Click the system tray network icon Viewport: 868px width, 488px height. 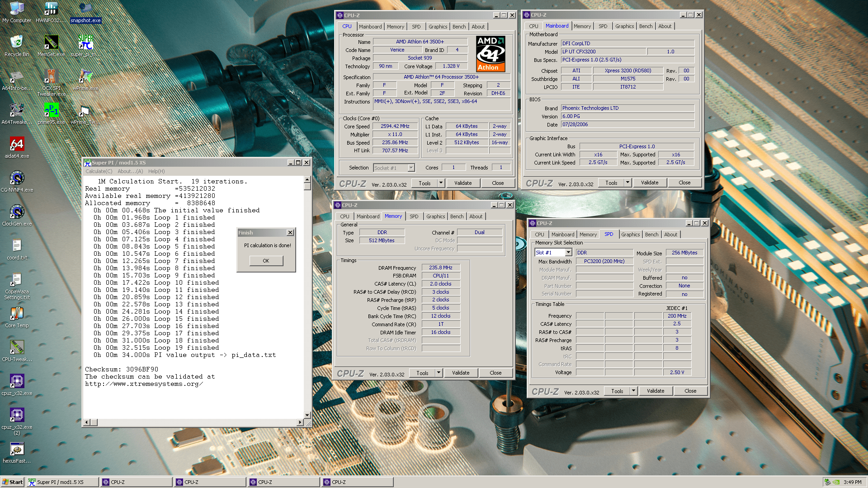tap(827, 482)
